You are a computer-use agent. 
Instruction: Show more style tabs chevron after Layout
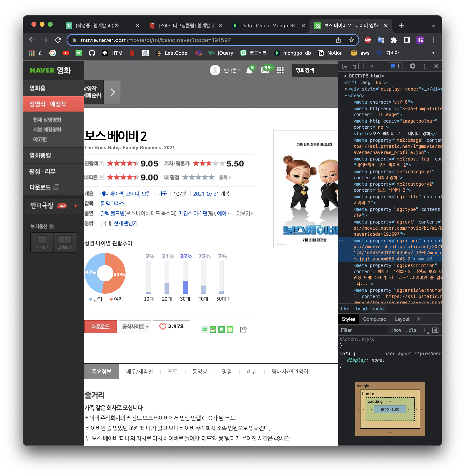click(419, 319)
